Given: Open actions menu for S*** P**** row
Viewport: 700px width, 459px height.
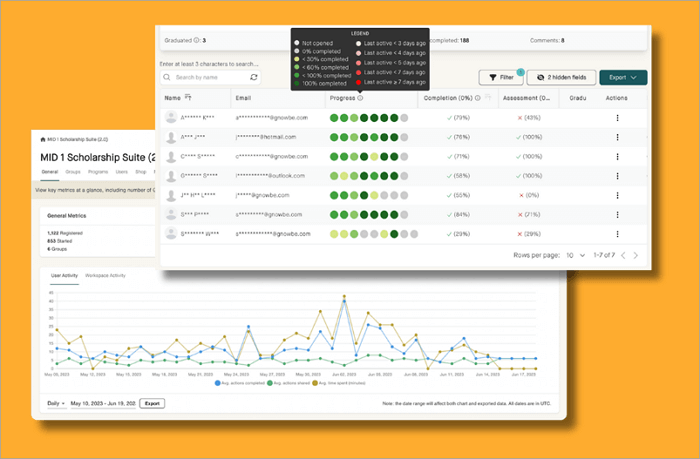Looking at the screenshot, I should pos(617,215).
